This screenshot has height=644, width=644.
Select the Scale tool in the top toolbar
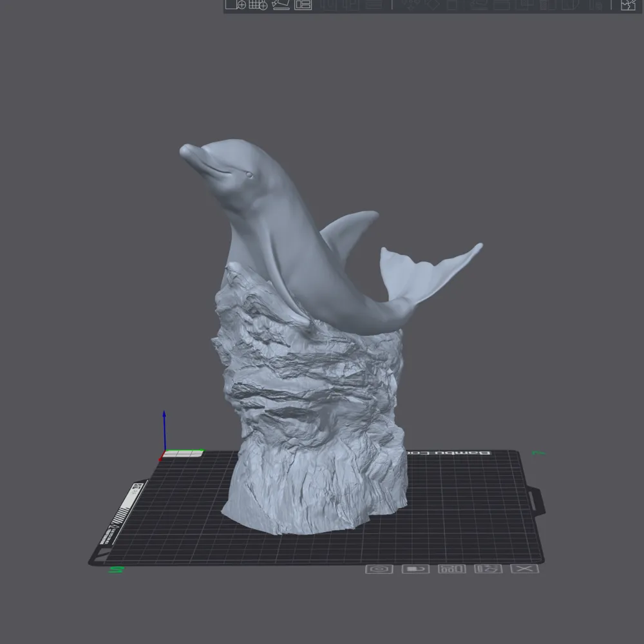pos(452,5)
